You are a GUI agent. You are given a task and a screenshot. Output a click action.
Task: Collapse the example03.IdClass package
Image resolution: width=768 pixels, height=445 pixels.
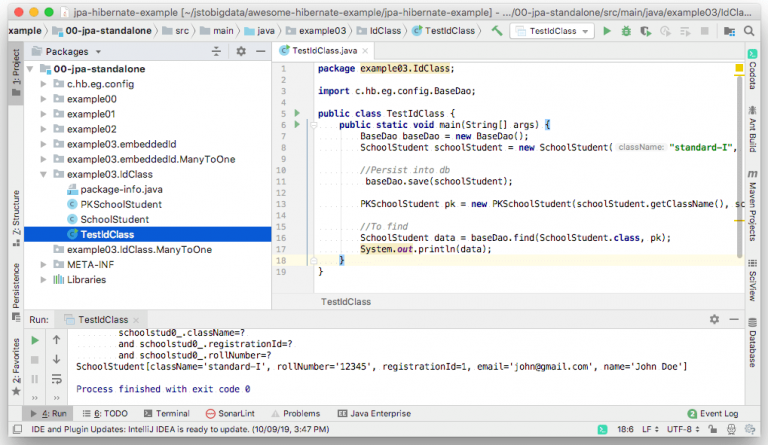click(x=44, y=174)
